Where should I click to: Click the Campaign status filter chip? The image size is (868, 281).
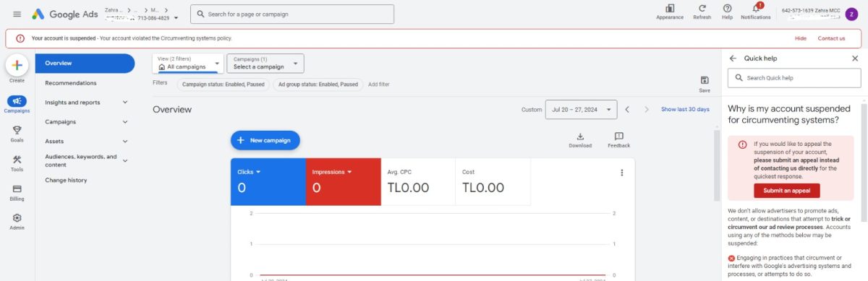(223, 85)
